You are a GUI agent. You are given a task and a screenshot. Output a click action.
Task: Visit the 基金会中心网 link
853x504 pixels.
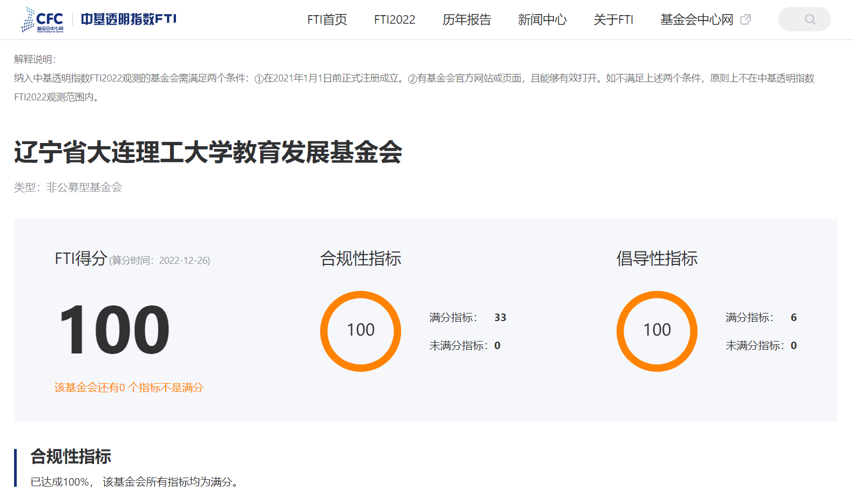coord(696,20)
